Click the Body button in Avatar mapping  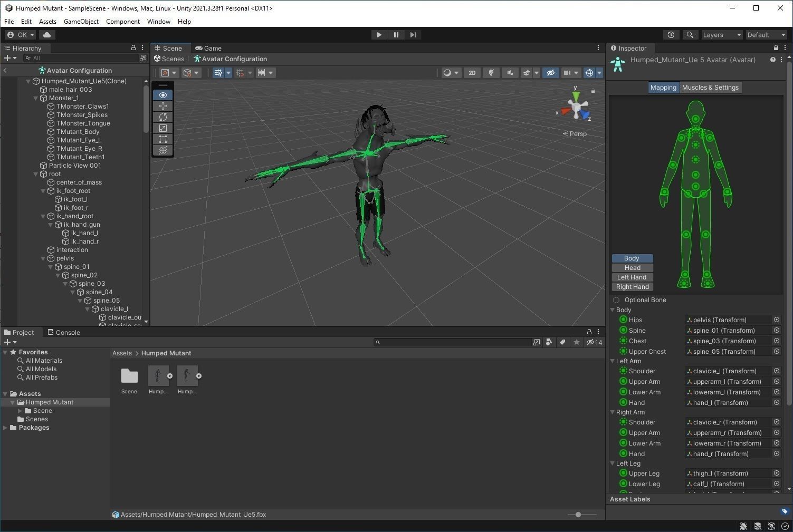tap(632, 258)
